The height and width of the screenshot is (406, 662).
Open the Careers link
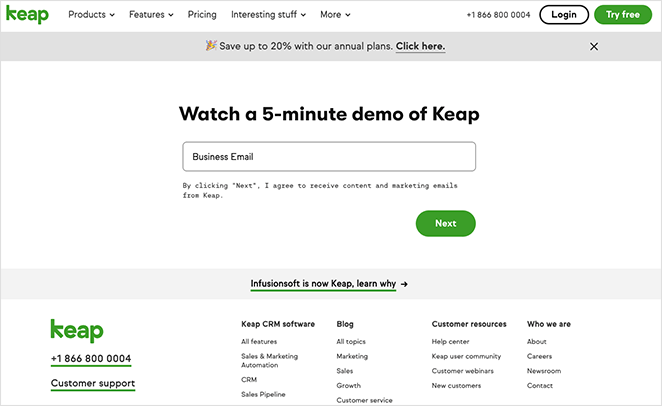[x=539, y=356]
